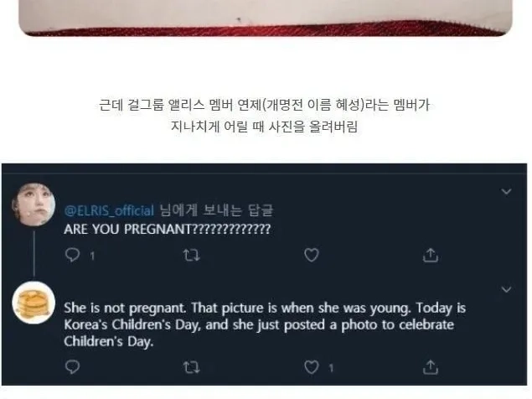Visit the @ELRIS_official profile link

tap(109, 210)
